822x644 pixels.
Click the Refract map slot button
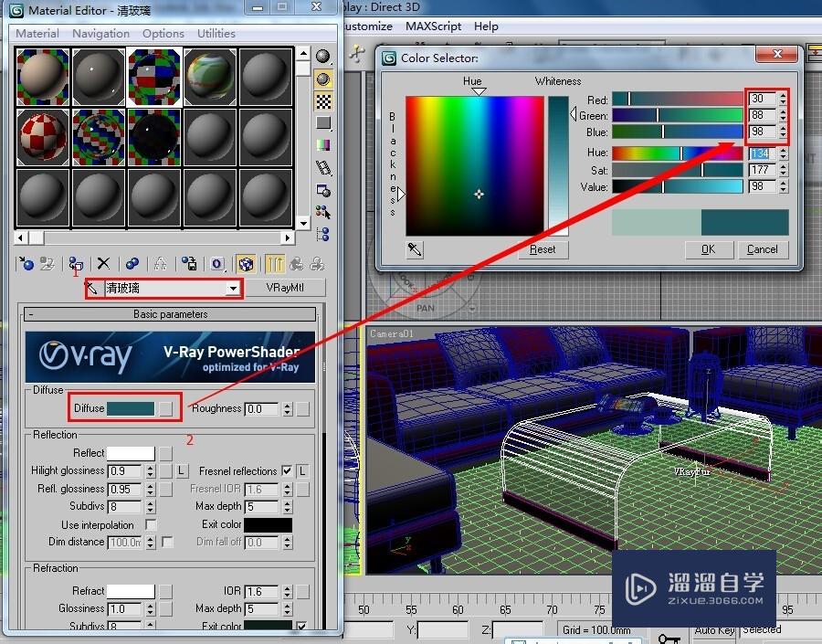coord(165,592)
